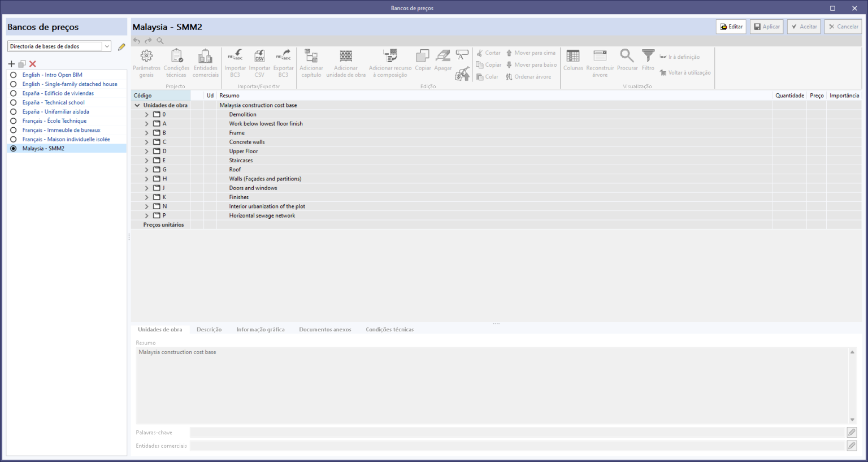Click Reconstruir árvore in the toolbar
Viewport: 868px width, 462px height.
pos(600,63)
